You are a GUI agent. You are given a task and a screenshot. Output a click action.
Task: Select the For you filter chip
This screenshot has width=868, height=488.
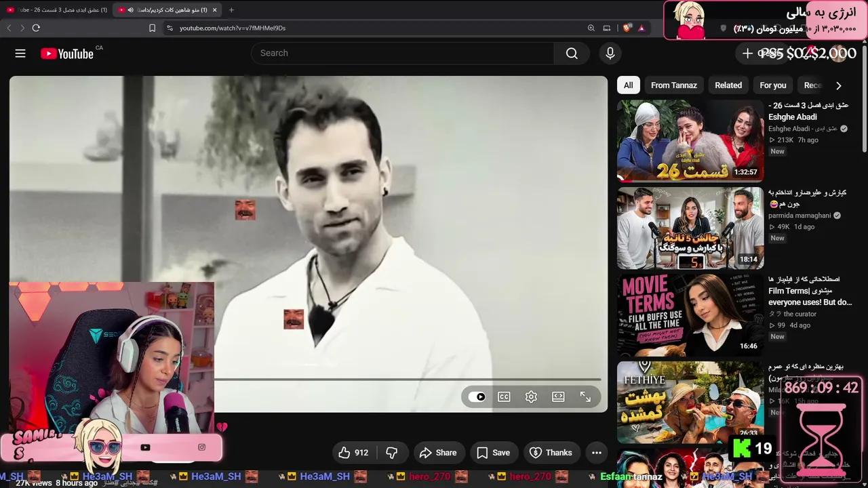pos(773,85)
